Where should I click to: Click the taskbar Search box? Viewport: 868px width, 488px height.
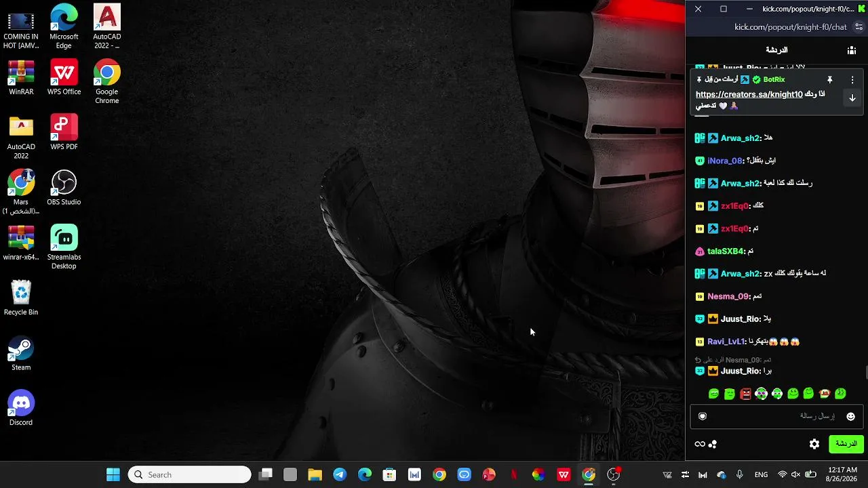point(189,474)
